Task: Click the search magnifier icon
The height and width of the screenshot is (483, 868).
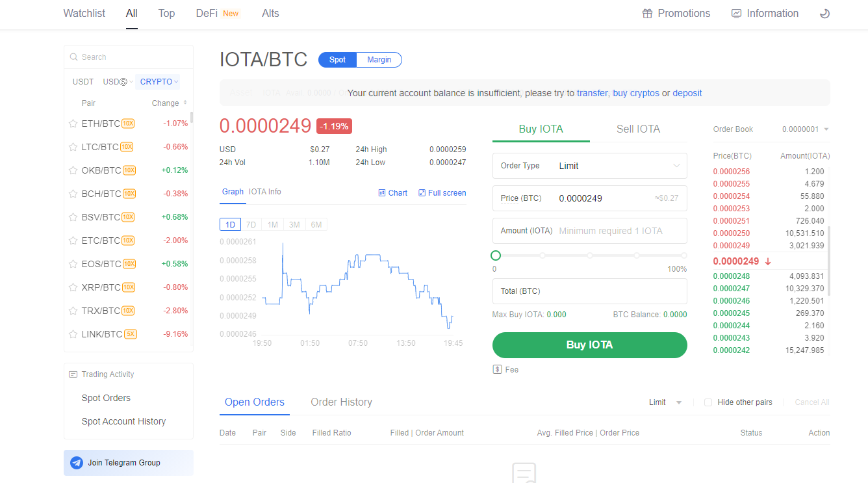Action: click(x=74, y=57)
